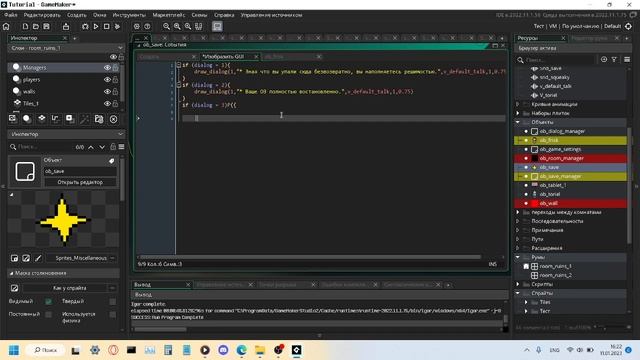This screenshot has width=640, height=360.
Task: Click the Открыть редактор button
Action: [80, 182]
